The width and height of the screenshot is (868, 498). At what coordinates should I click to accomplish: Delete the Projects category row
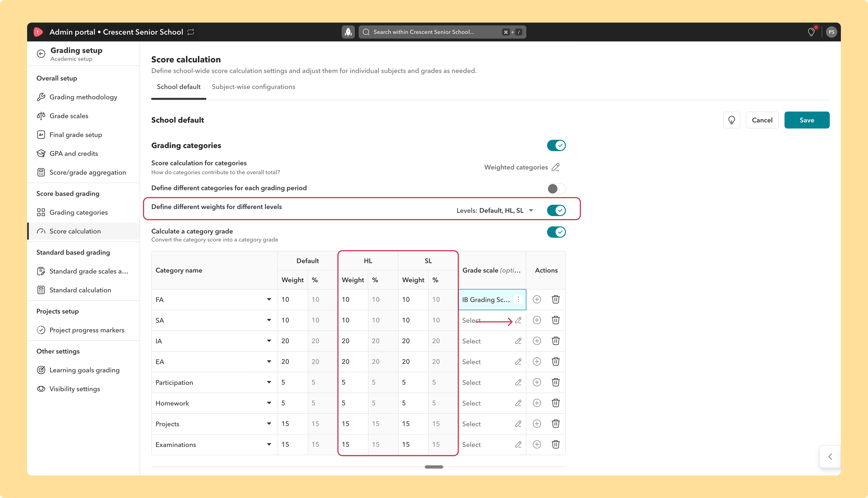(x=555, y=424)
